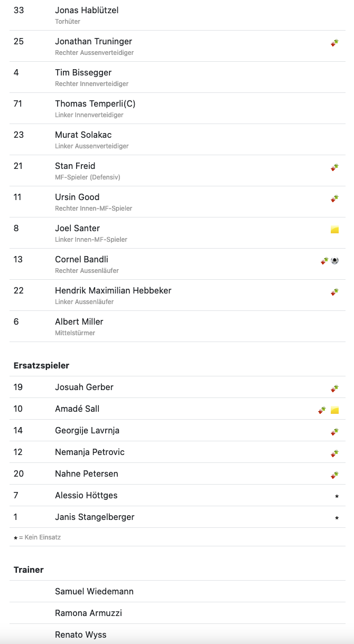Click substitution icon beside Nemanja Petrovic
The width and height of the screenshot is (354, 644).
334,453
